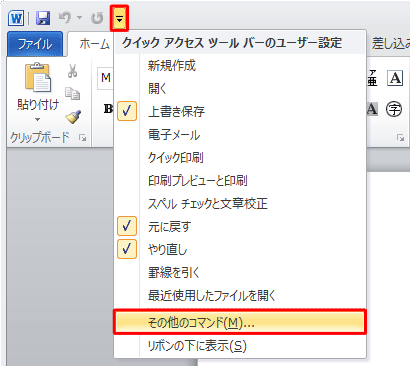Open the Undo history dropdown arrow
The height and width of the screenshot is (366, 410).
pos(79,17)
